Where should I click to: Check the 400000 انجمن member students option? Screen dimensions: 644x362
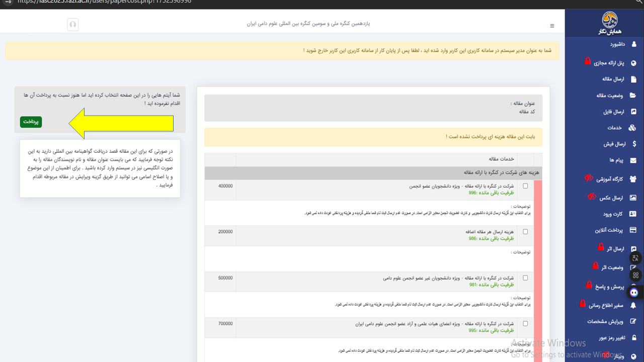pos(525,186)
